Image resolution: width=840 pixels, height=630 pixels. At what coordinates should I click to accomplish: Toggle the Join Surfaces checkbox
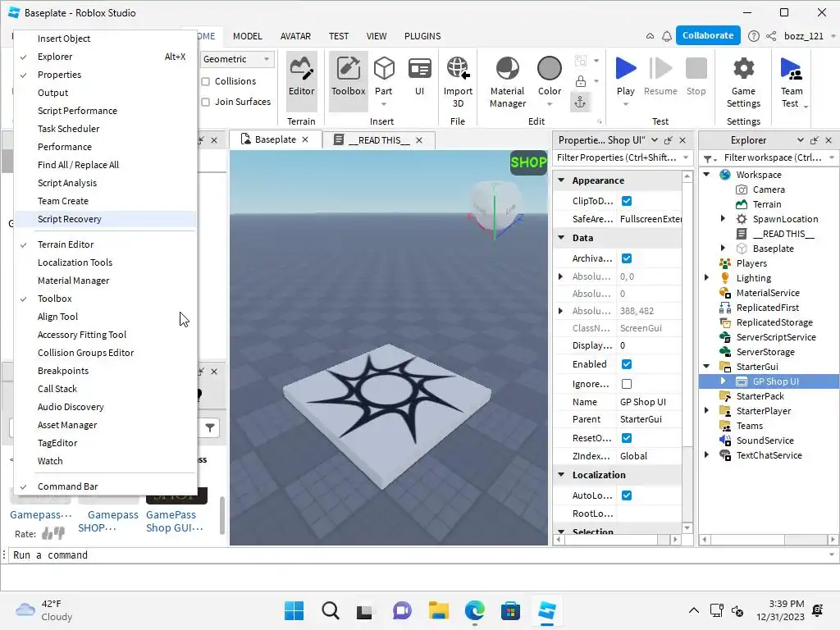[206, 102]
